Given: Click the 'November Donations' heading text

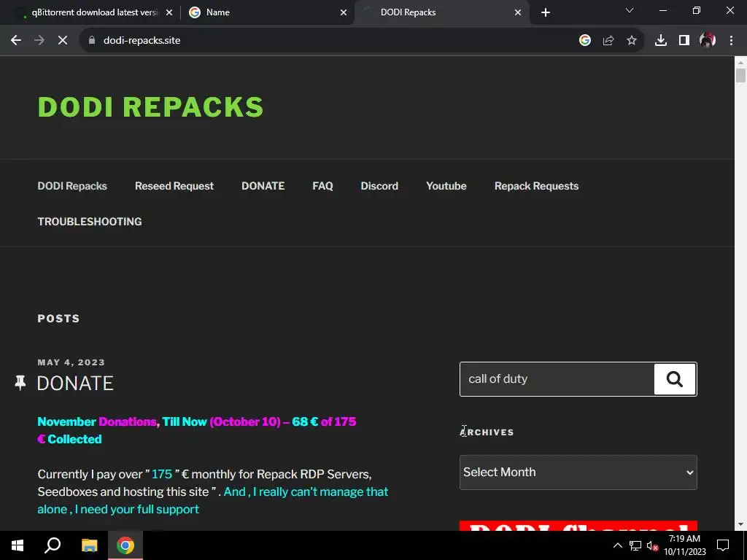Looking at the screenshot, I should 97,422.
